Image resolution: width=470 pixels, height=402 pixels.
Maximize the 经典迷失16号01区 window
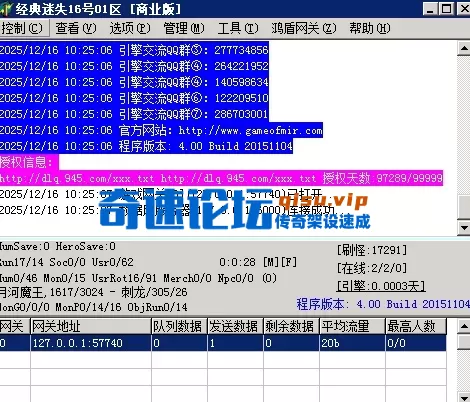click(446, 9)
